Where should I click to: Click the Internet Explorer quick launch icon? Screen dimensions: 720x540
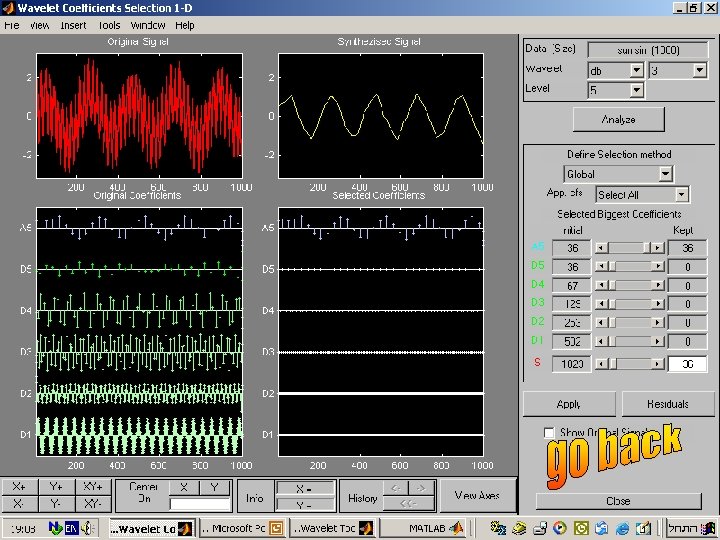click(622, 529)
